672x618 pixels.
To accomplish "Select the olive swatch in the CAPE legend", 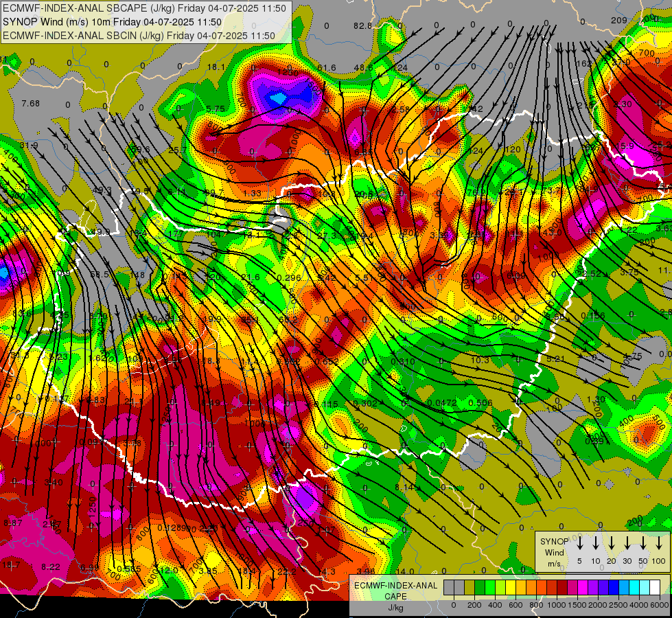I will (470, 588).
